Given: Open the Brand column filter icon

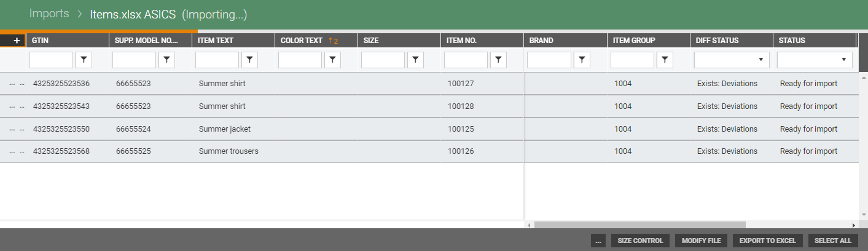Looking at the screenshot, I should click(582, 60).
